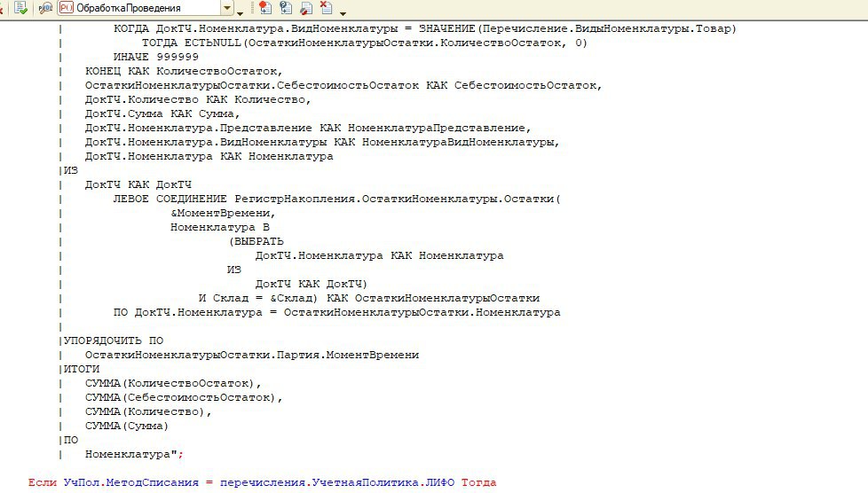Click 'ДокТЧ.Сумма КАК Сумма,' line
The image size is (868, 493).
pyautogui.click(x=162, y=114)
